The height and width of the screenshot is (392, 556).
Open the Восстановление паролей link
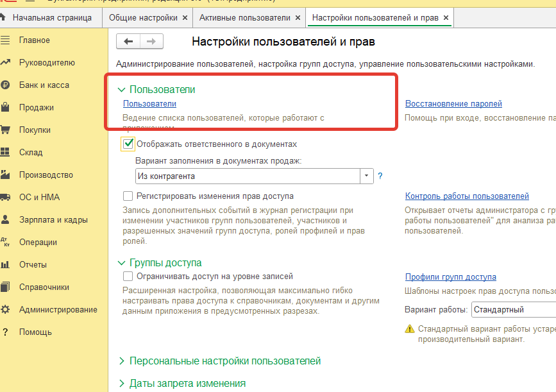click(453, 103)
